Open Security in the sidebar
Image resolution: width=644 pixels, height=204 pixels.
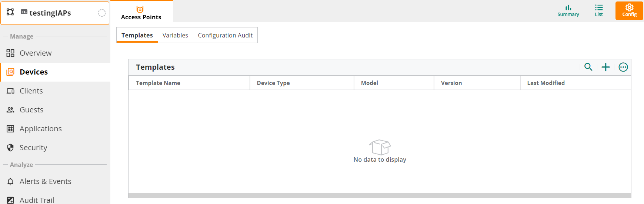33,148
